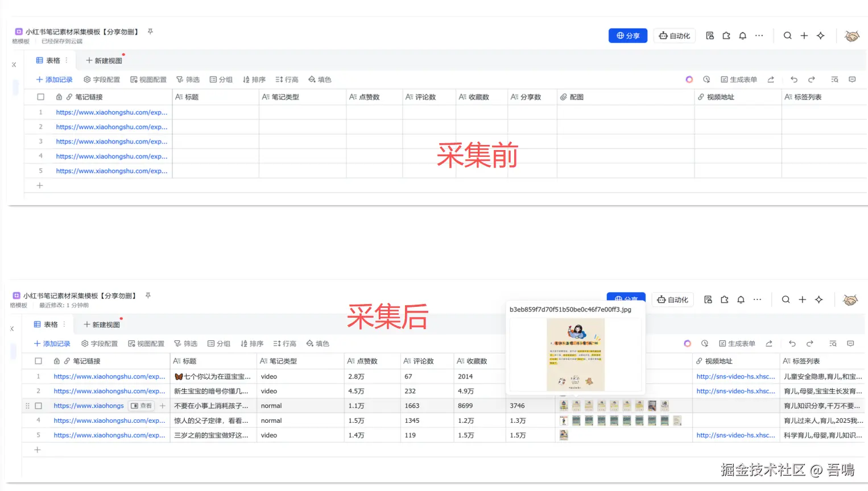Screen dimensions: 868x491
Task: Open 行高 row height options in 采集前 toolbar
Action: point(287,80)
